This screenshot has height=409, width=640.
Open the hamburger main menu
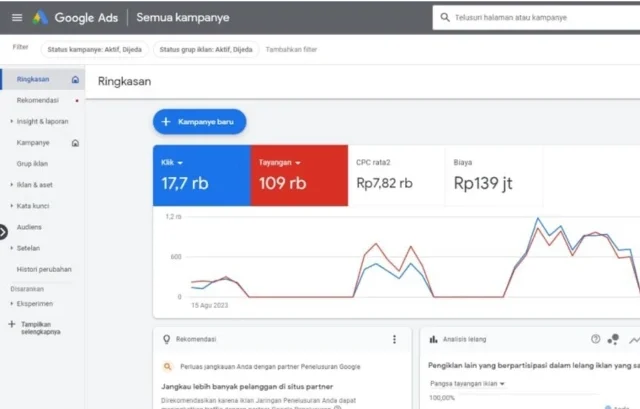16,18
